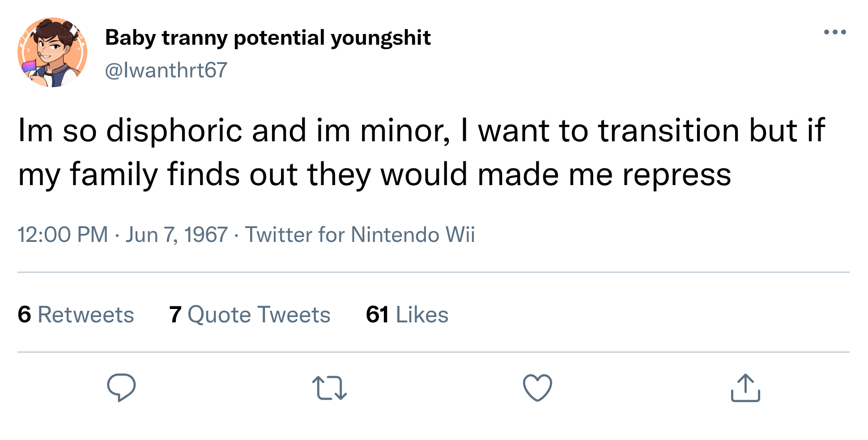
Task: Like the tweet with the heart icon
Action: [537, 388]
